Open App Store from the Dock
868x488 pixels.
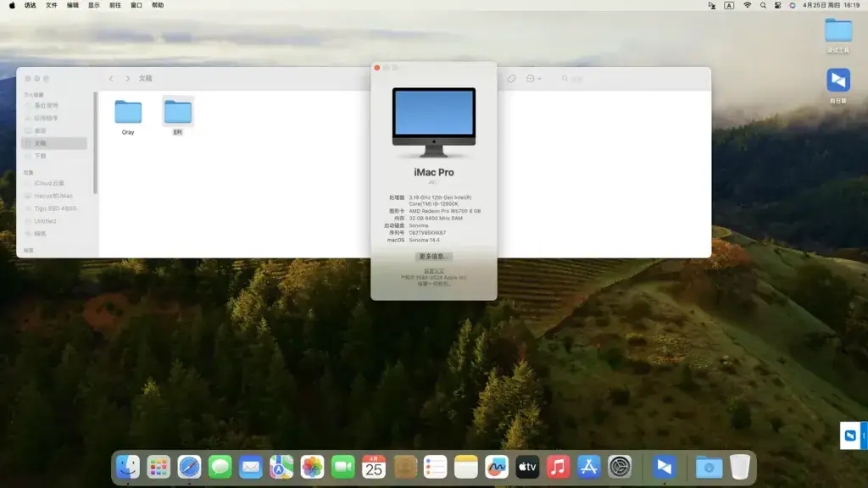pyautogui.click(x=589, y=467)
